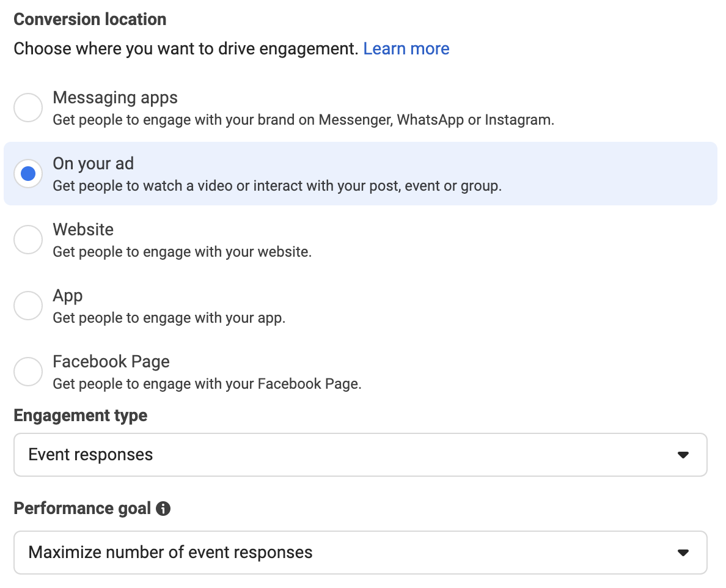Open the Learn more link

tap(406, 49)
